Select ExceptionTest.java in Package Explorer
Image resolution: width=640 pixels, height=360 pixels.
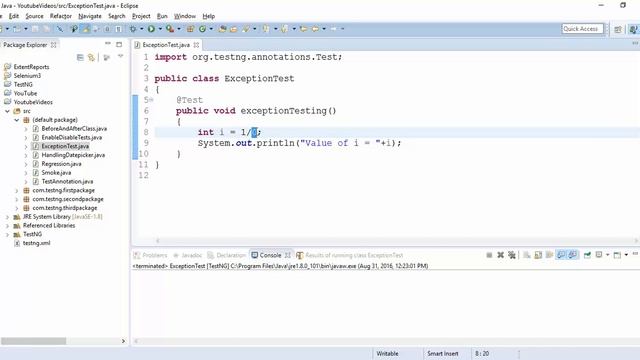point(65,146)
